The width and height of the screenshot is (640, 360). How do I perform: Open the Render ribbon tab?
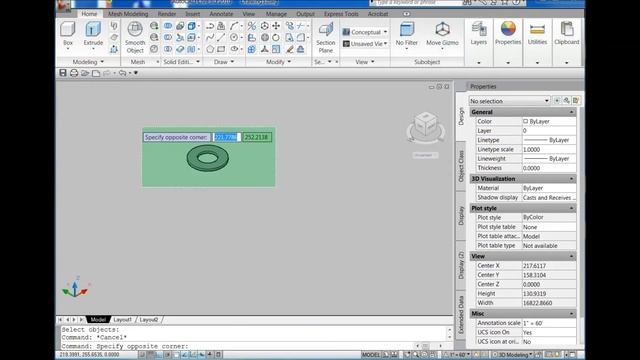[167, 14]
